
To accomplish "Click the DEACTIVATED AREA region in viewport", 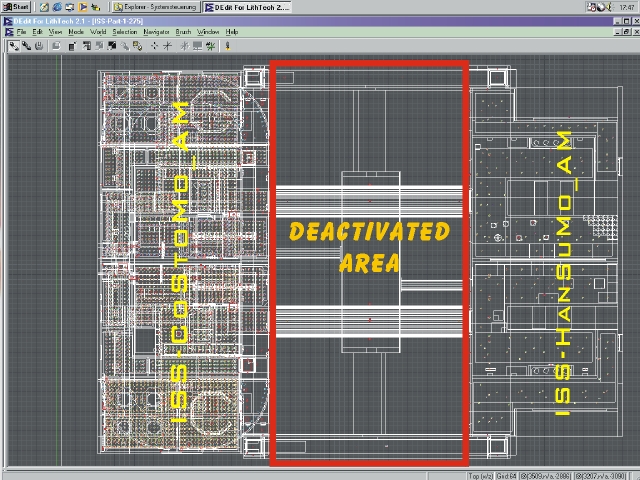I will click(x=368, y=248).
